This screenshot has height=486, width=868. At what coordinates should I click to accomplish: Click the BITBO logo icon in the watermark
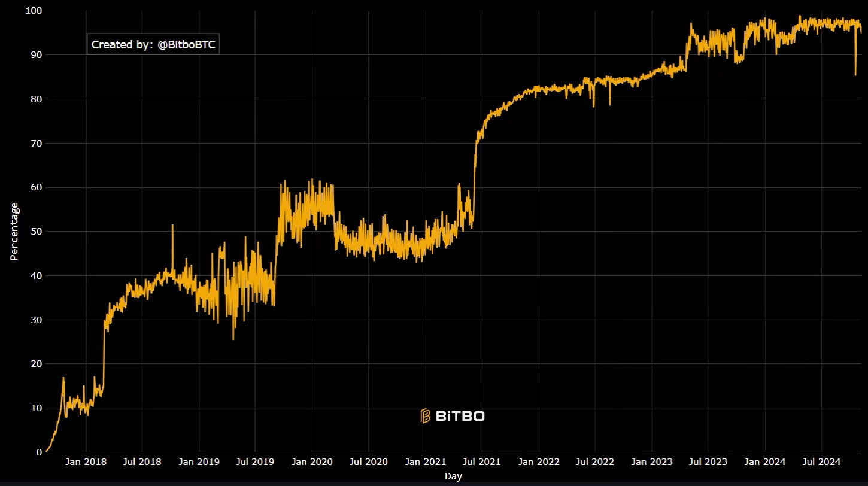(x=425, y=416)
